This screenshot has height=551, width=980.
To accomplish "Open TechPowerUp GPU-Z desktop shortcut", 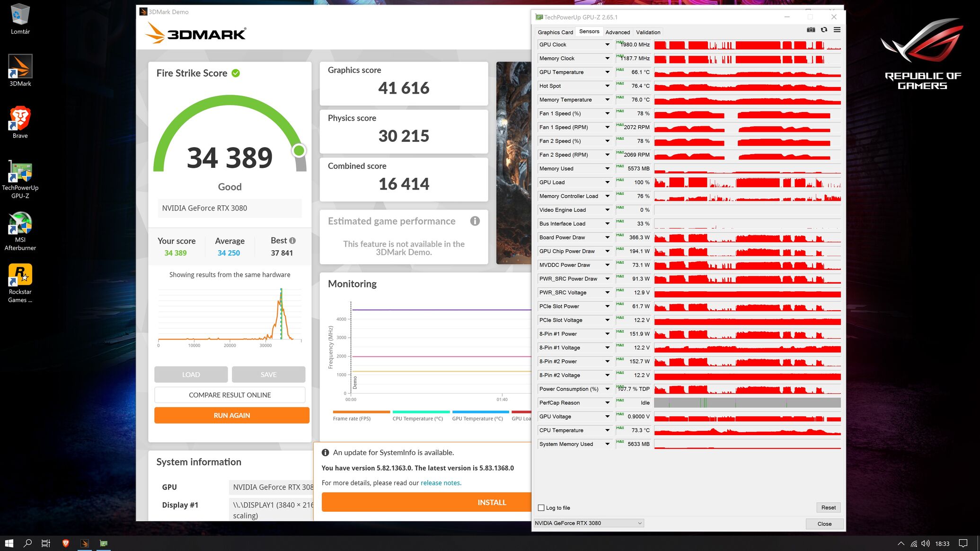I will coord(20,179).
